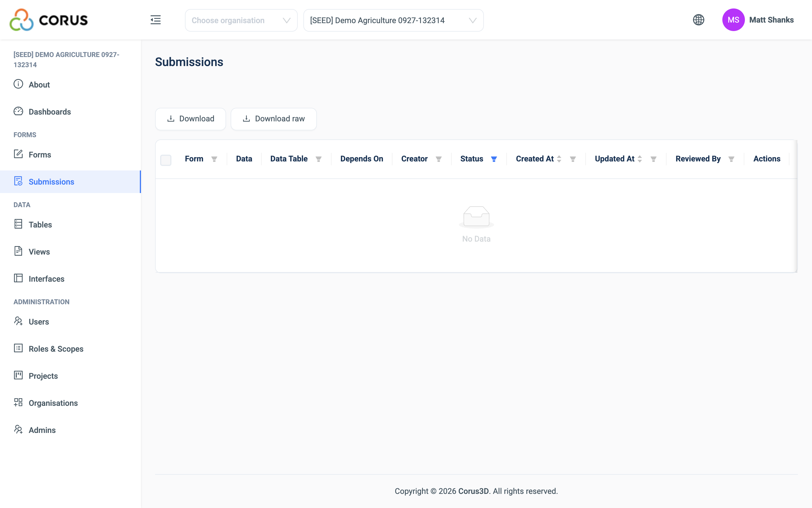Click Matt Shanks user name

(x=771, y=20)
